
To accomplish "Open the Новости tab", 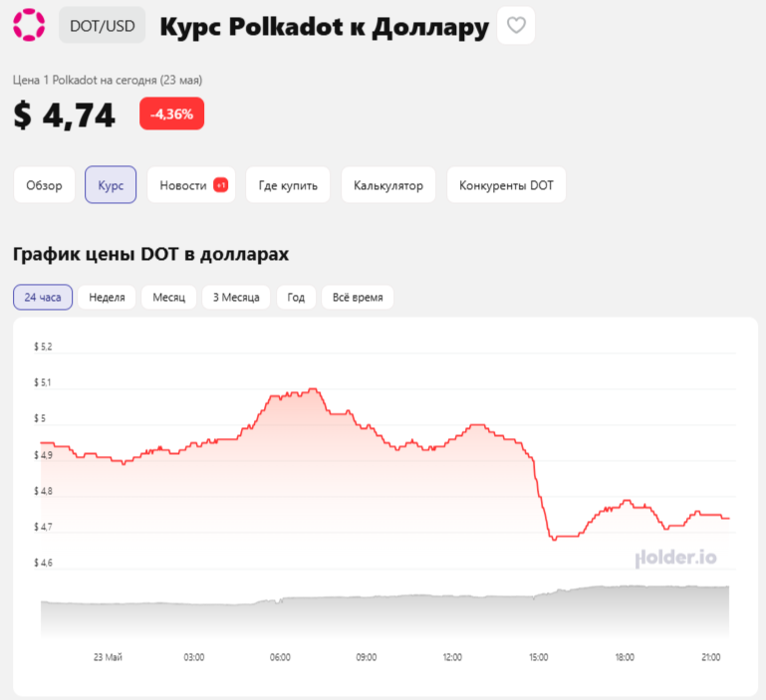I will (x=191, y=185).
